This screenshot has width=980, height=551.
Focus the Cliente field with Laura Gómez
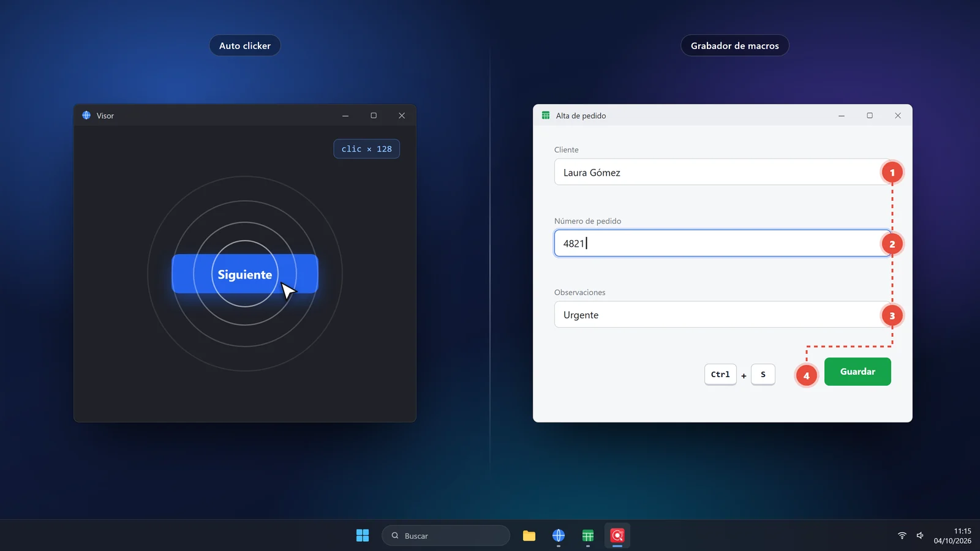722,172
